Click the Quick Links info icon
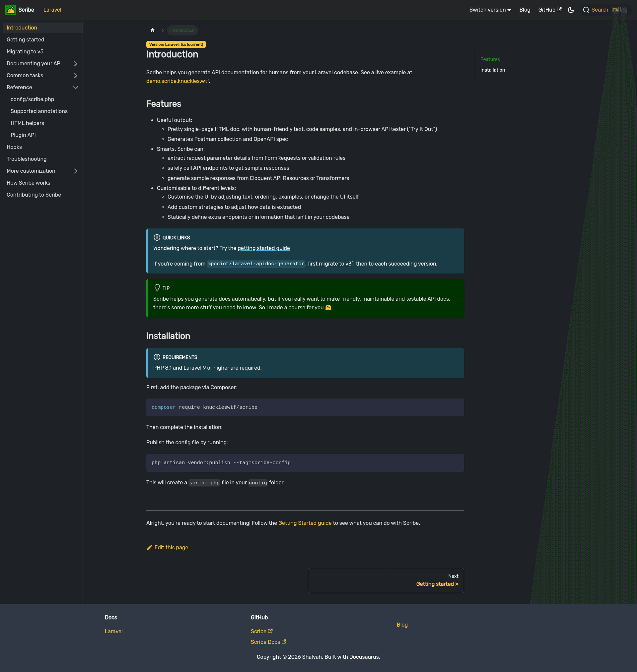This screenshot has width=637, height=672. [157, 237]
